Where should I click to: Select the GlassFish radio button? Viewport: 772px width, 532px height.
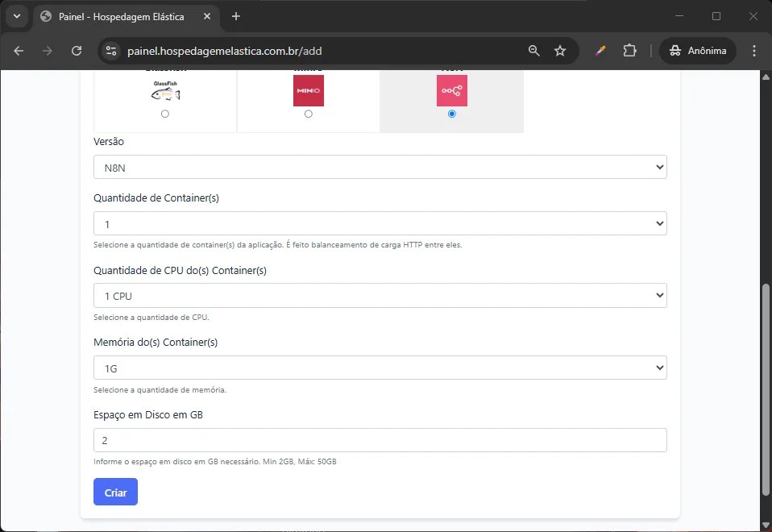tap(165, 114)
